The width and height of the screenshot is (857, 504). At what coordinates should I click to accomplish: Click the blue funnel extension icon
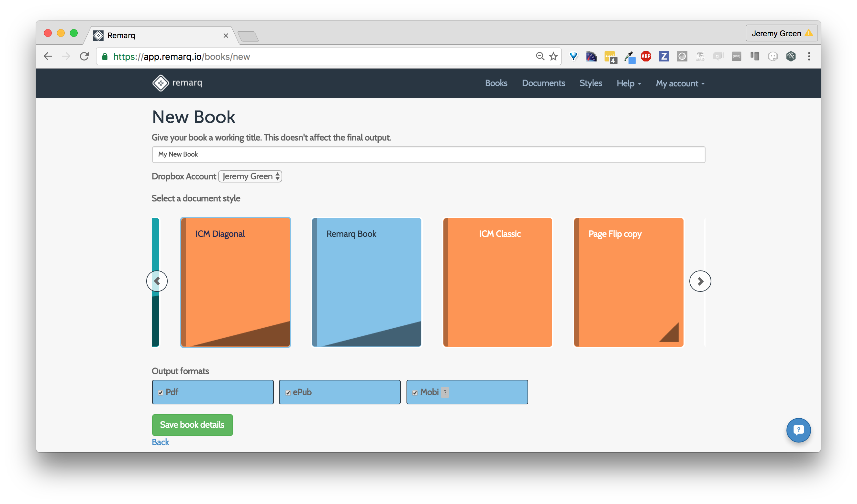pyautogui.click(x=573, y=56)
